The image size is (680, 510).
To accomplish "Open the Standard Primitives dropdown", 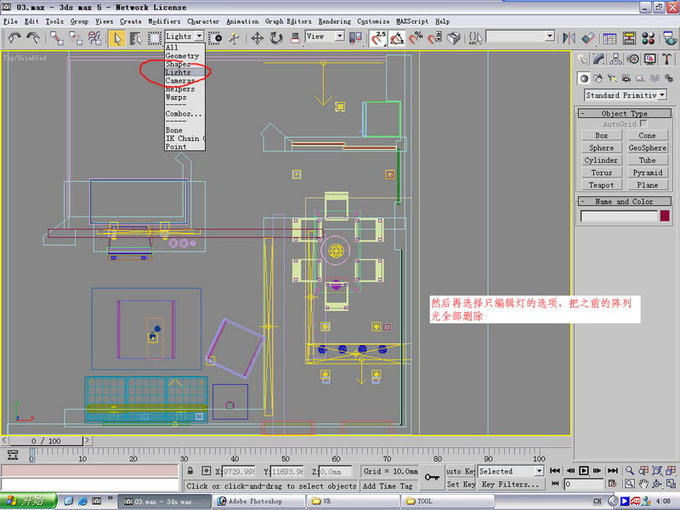I will pyautogui.click(x=625, y=95).
